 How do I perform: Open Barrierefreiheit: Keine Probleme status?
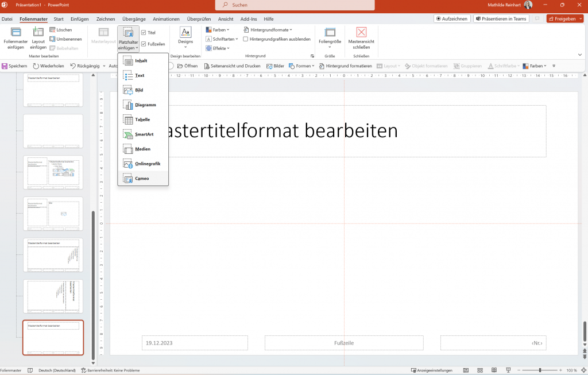pyautogui.click(x=110, y=370)
